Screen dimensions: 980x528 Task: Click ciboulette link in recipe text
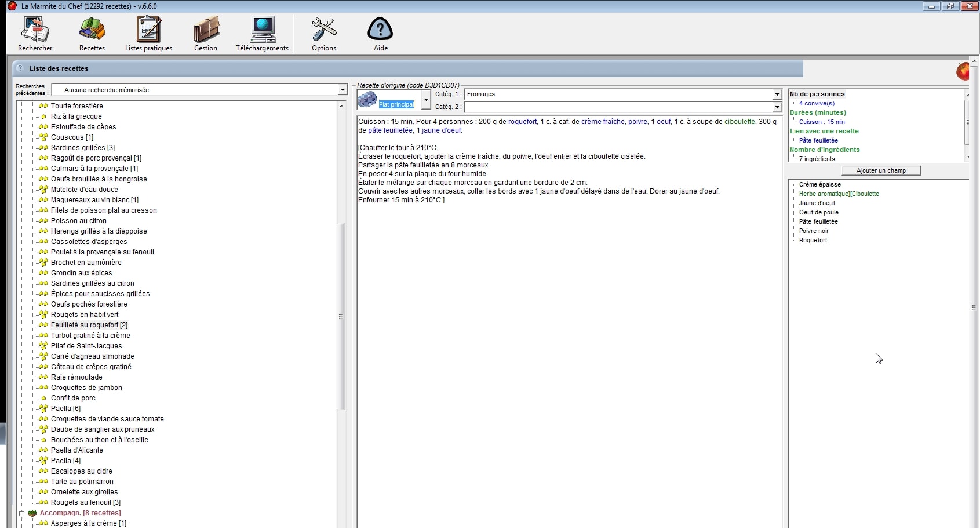click(739, 122)
